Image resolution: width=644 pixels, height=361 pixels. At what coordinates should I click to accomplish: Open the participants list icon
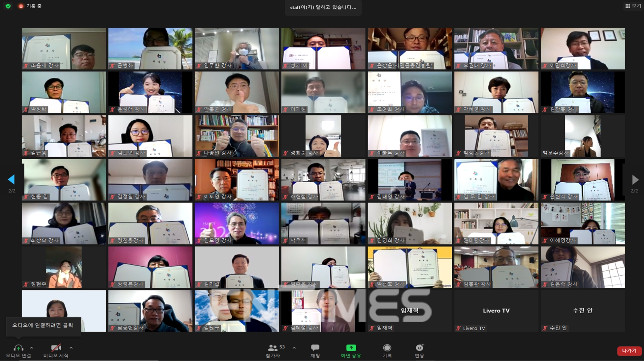pyautogui.click(x=273, y=348)
